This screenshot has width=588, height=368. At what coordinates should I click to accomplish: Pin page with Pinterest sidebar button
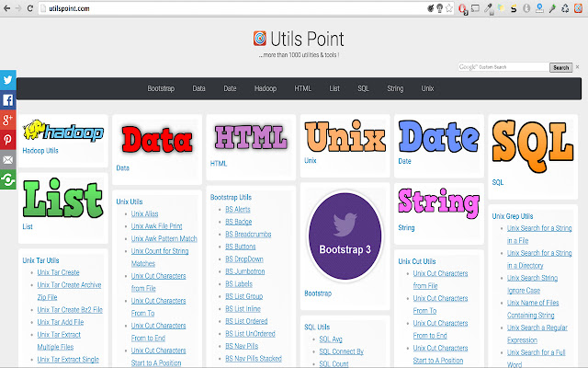click(8, 140)
